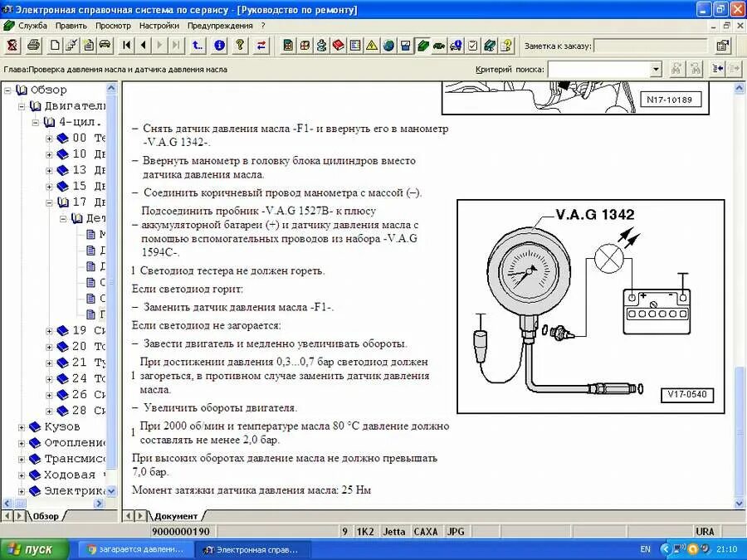Open the Просмотр menu

click(113, 26)
